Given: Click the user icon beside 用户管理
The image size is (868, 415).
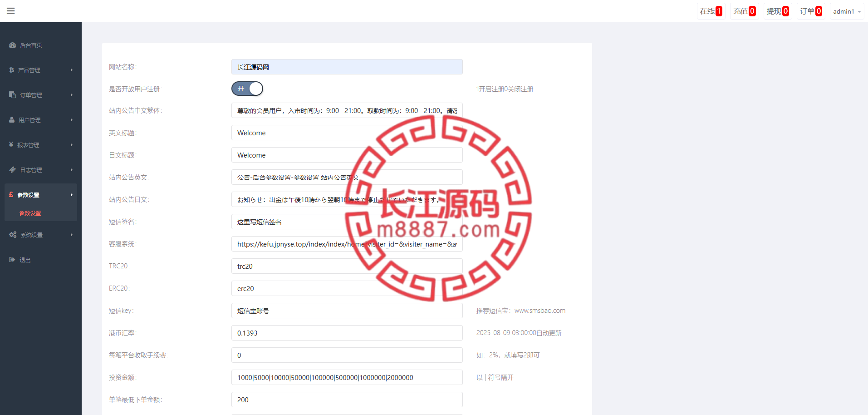Looking at the screenshot, I should 12,120.
